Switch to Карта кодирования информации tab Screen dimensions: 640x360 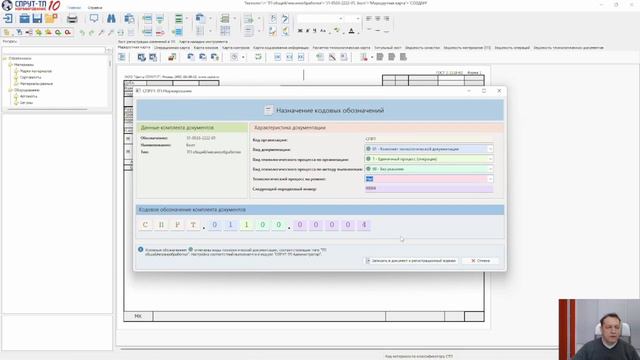281,48
